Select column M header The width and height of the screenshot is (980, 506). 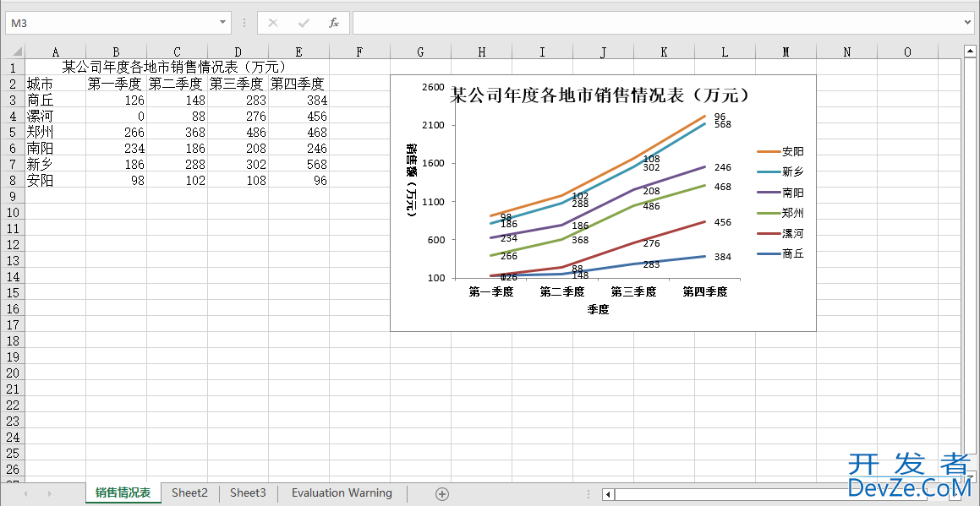786,52
